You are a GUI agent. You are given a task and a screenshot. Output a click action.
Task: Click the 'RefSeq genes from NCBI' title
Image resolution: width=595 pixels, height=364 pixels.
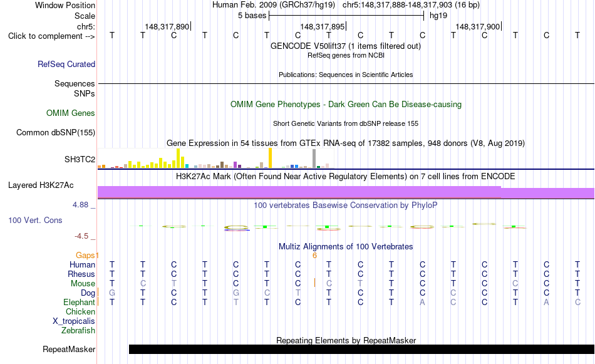click(x=346, y=55)
